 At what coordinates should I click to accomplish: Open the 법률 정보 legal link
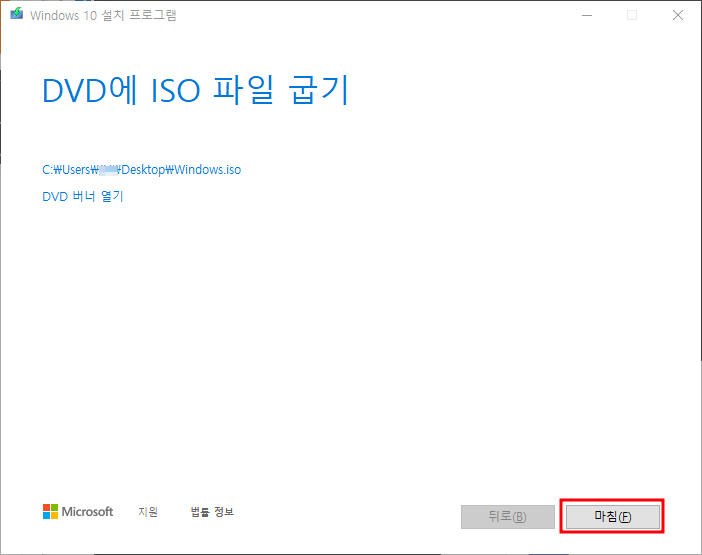(x=212, y=512)
